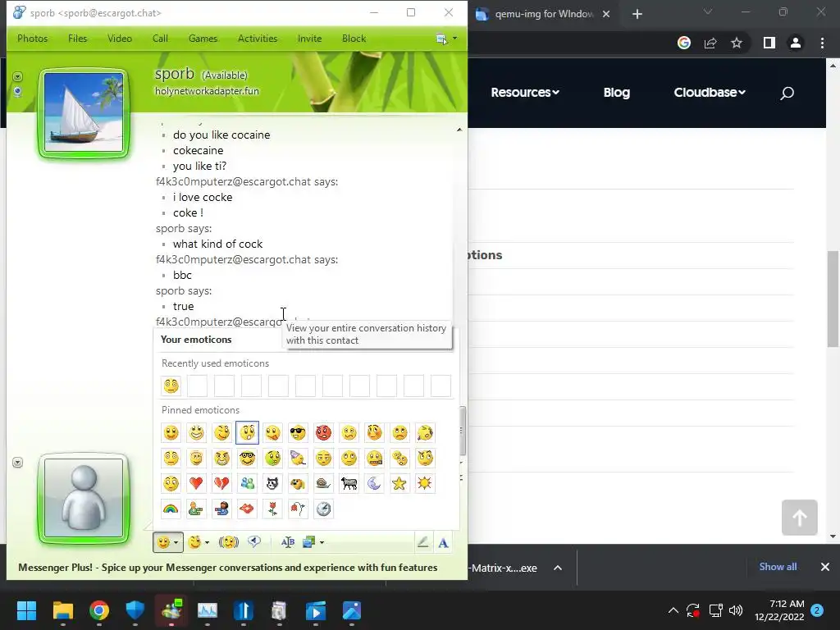
Task: Click the change font A button
Action: tap(443, 543)
